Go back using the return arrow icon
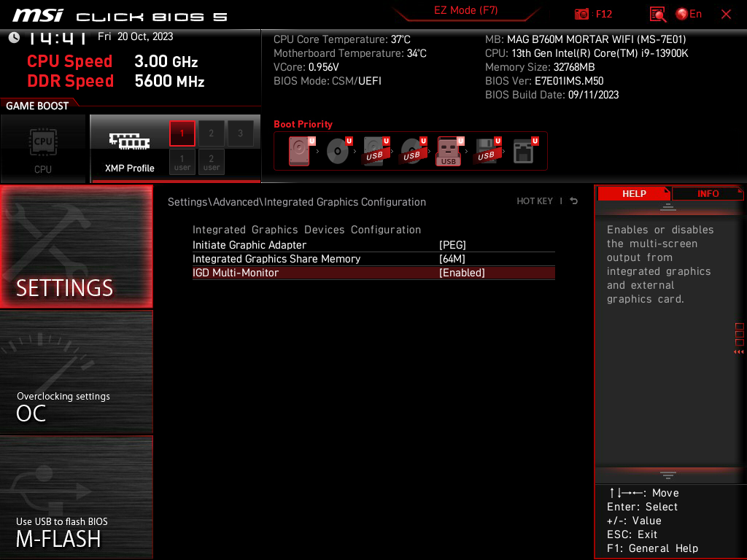The height and width of the screenshot is (560, 747). pos(574,201)
